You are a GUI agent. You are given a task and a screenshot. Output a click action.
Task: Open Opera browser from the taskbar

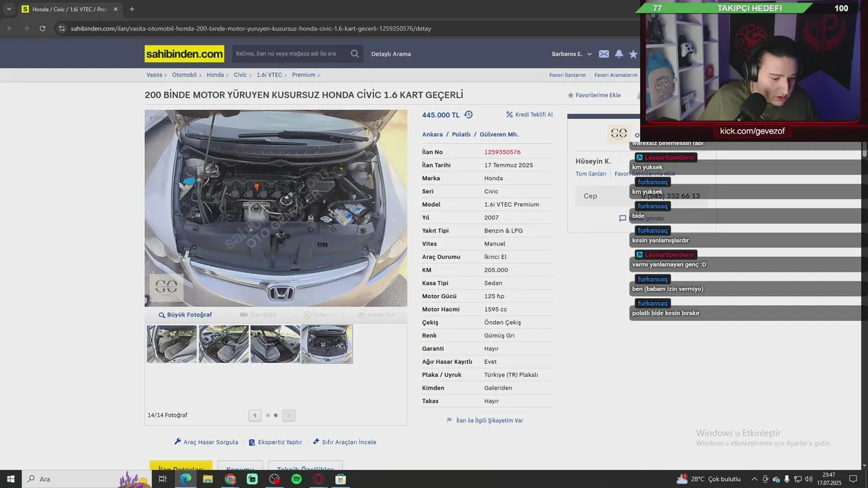[319, 479]
